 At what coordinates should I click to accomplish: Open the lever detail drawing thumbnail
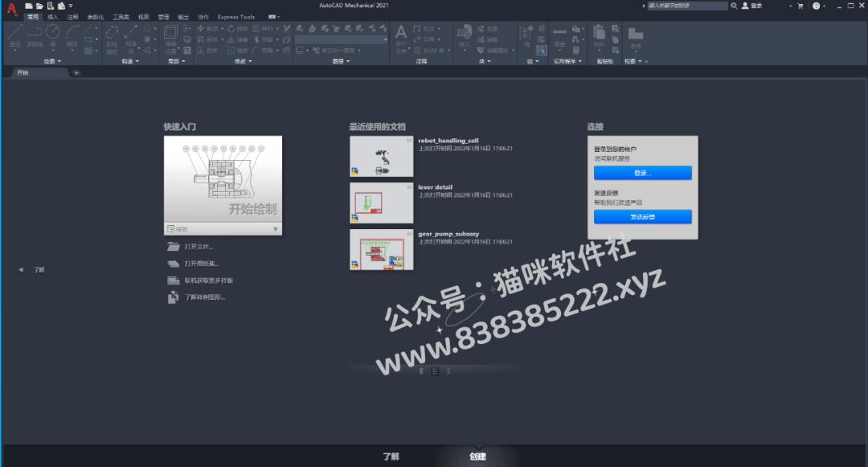(382, 203)
